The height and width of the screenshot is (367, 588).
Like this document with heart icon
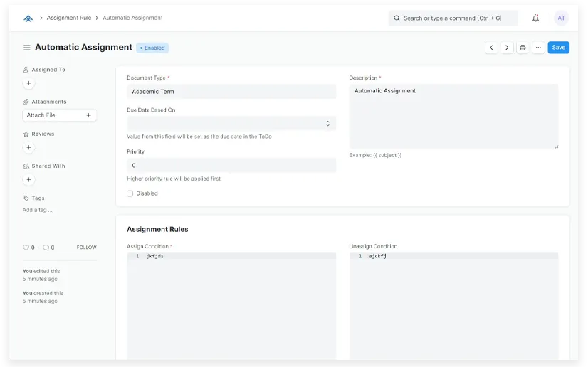26,248
